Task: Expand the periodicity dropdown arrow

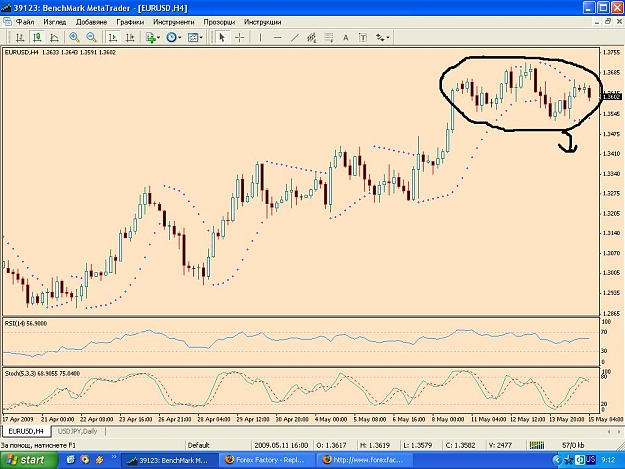Action: [180, 37]
